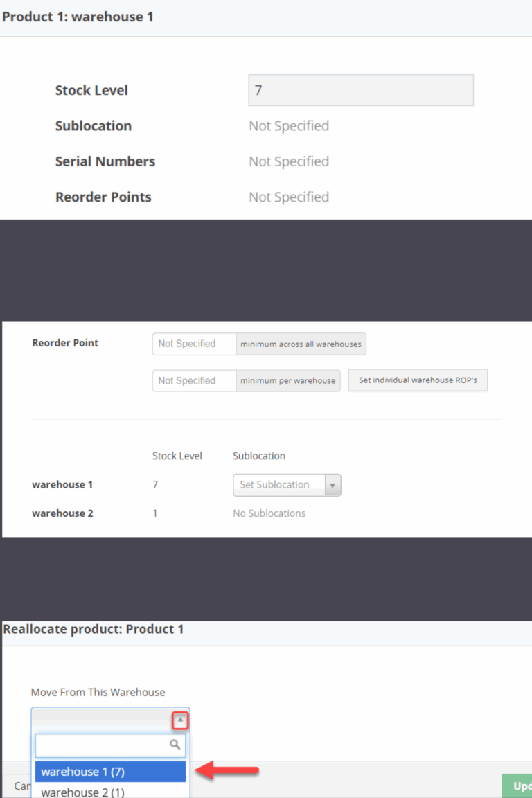Click the Stock Level field showing 7
Image resolution: width=532 pixels, height=798 pixels.
[360, 90]
